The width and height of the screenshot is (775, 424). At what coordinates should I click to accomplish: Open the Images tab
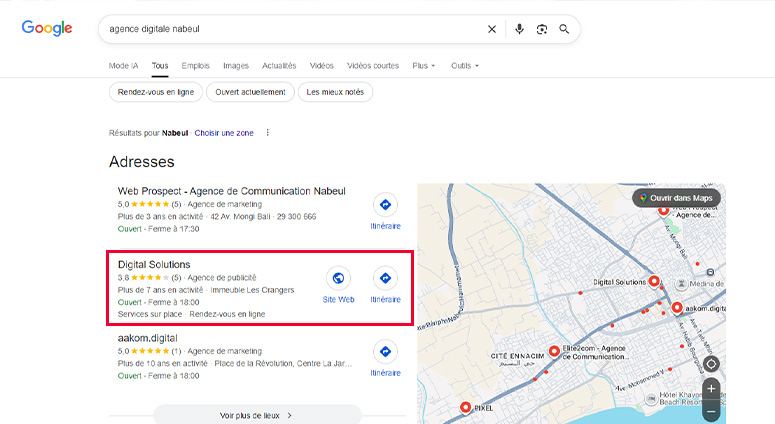[236, 66]
